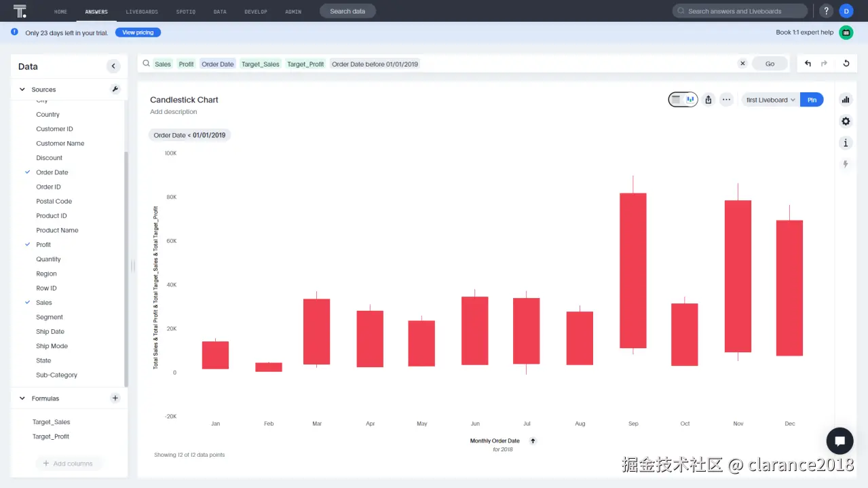Switch to table view in toggle
This screenshot has height=488, width=868.
coord(676,100)
